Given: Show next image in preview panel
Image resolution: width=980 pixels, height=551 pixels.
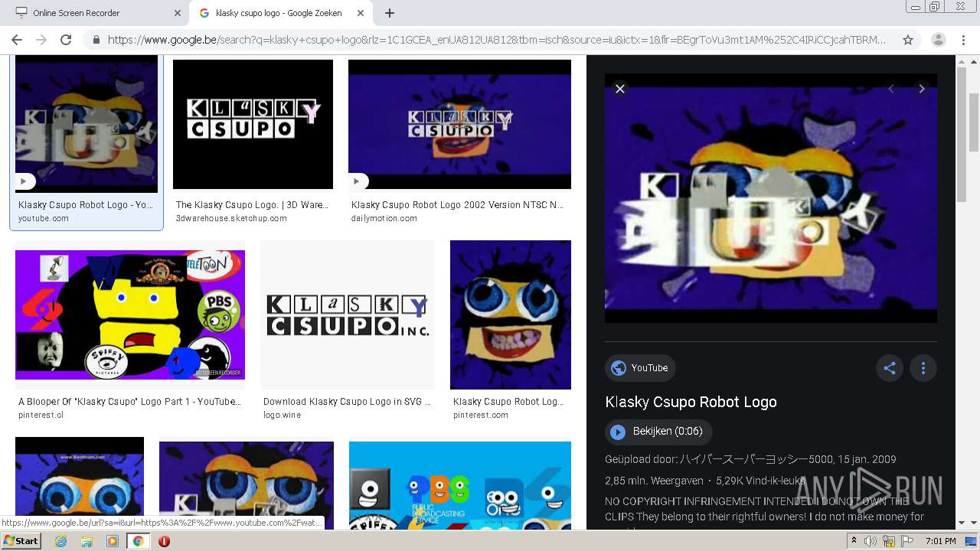Looking at the screenshot, I should click(x=922, y=89).
